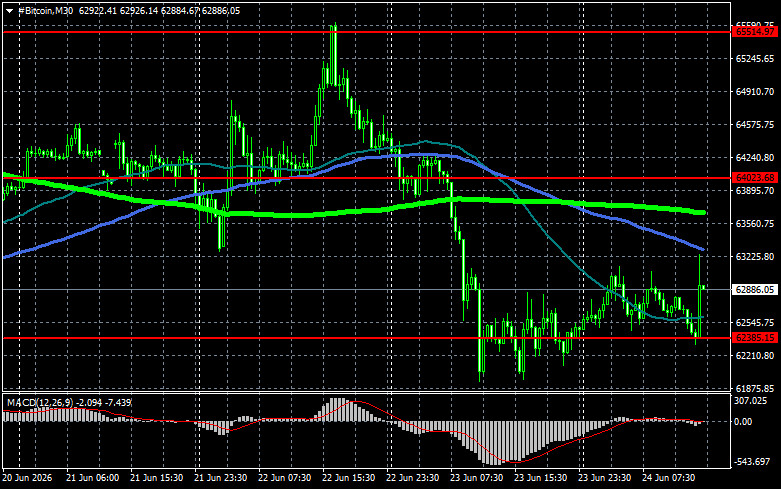The width and height of the screenshot is (781, 489).
Task: Select the 65245.65 price scale value
Action: 755,59
